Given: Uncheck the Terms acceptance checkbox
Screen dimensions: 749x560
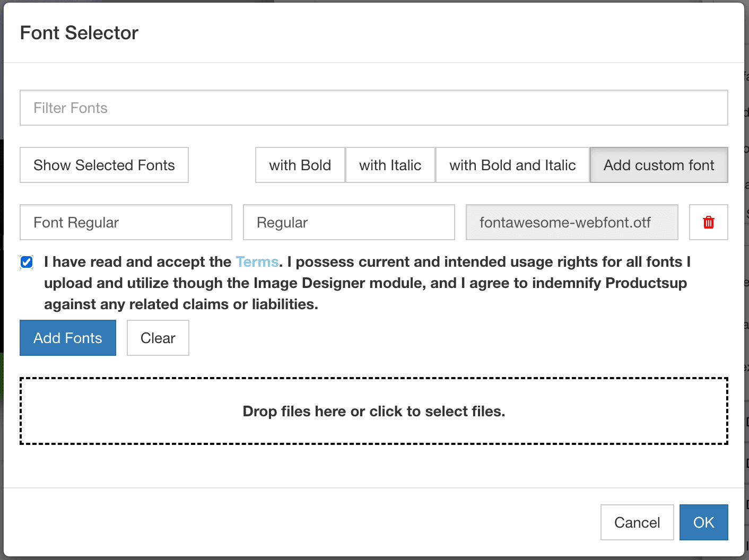Looking at the screenshot, I should click(27, 262).
